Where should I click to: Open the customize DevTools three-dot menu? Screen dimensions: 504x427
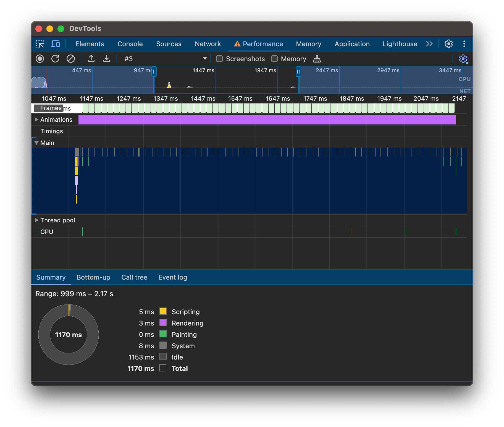[x=464, y=44]
